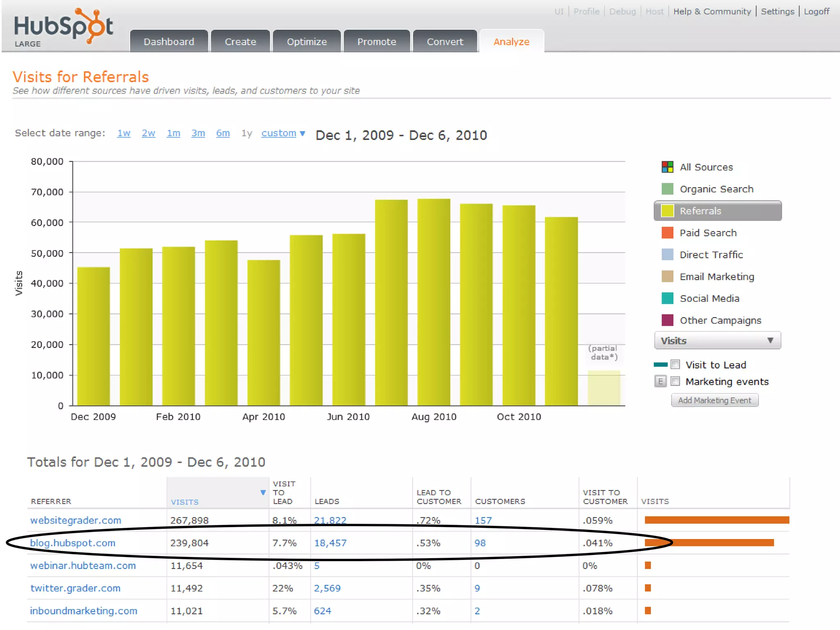Open the Visits metric dropdown
Image resolution: width=840 pixels, height=630 pixels.
coord(717,341)
